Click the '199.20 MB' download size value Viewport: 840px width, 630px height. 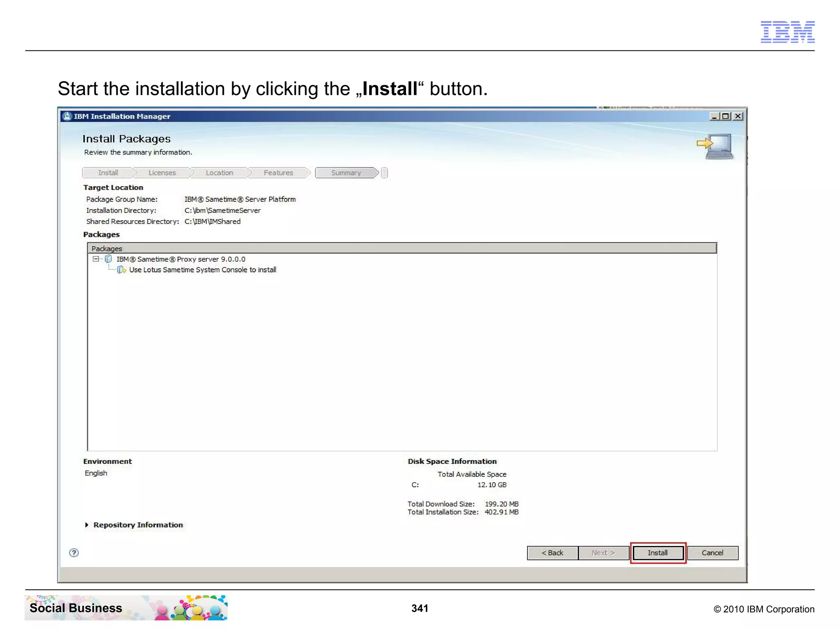pos(502,504)
